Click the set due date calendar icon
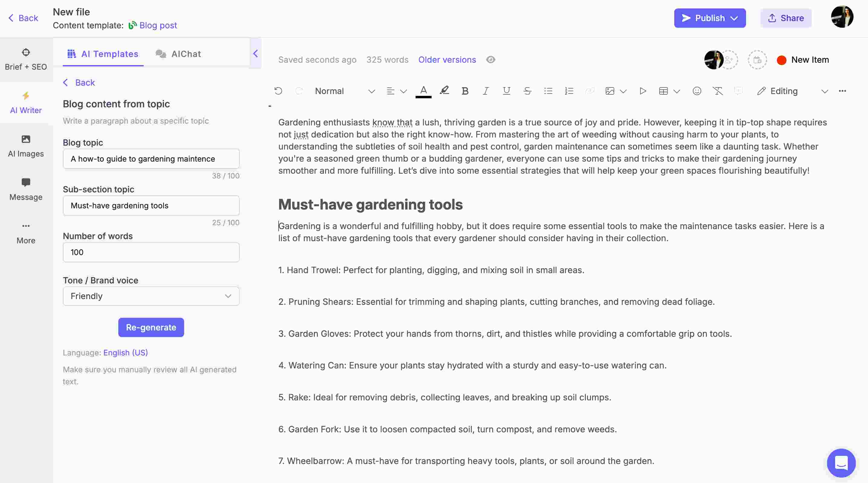Image resolution: width=868 pixels, height=483 pixels. (757, 60)
